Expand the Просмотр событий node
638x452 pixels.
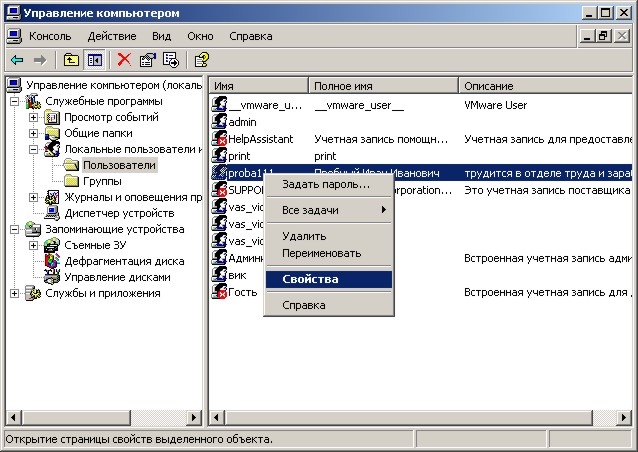pos(33,117)
